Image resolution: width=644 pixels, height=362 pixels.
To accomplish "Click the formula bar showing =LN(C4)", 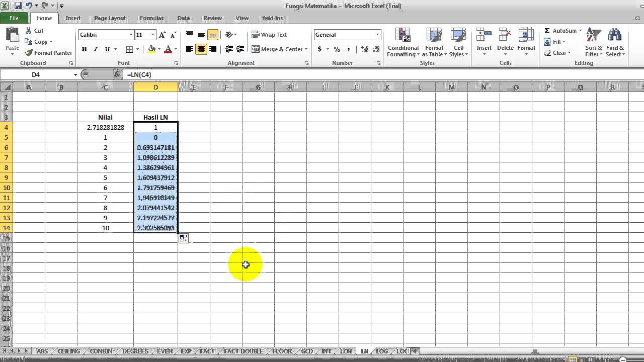I will (382, 74).
